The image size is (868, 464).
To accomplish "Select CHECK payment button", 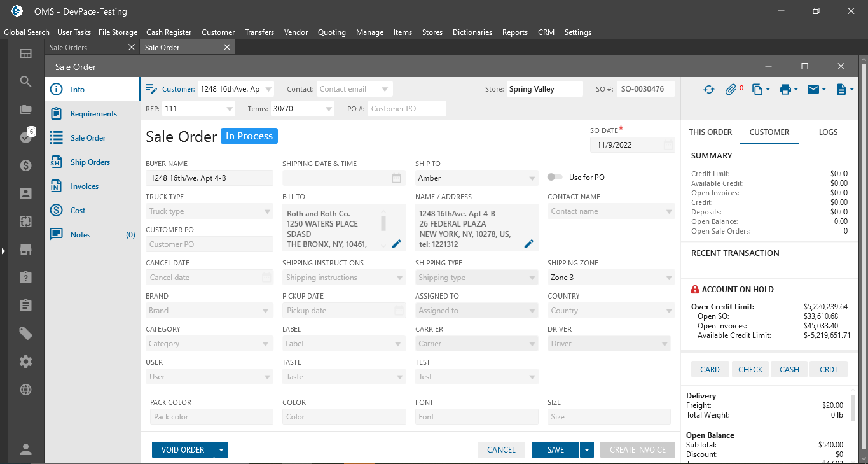I will coord(750,369).
